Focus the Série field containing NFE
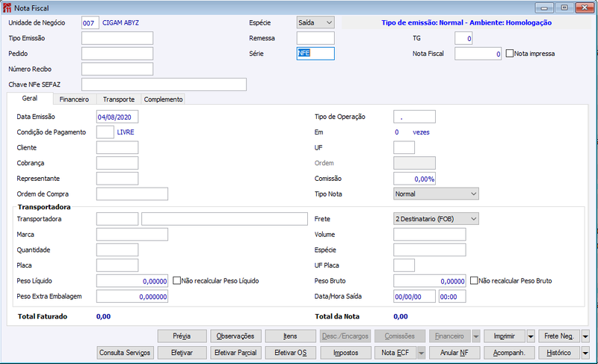The height and width of the screenshot is (364, 598). coord(315,53)
